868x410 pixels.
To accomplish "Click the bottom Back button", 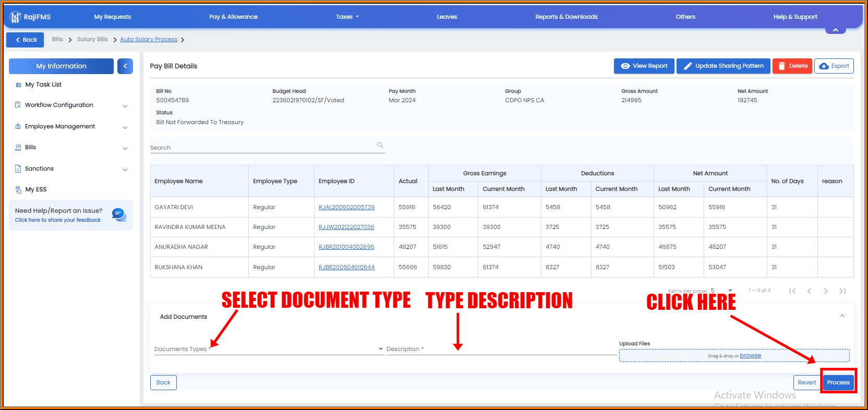I will point(163,382).
